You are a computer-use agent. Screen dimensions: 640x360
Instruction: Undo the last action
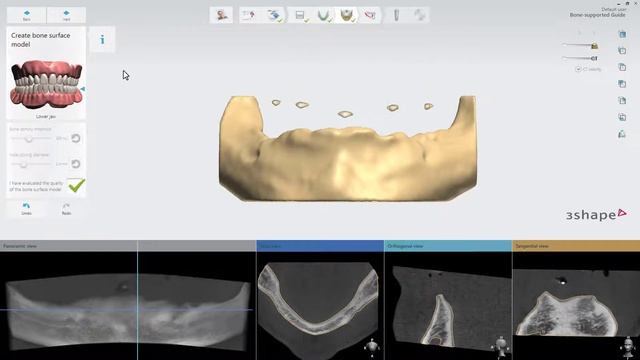pyautogui.click(x=27, y=209)
